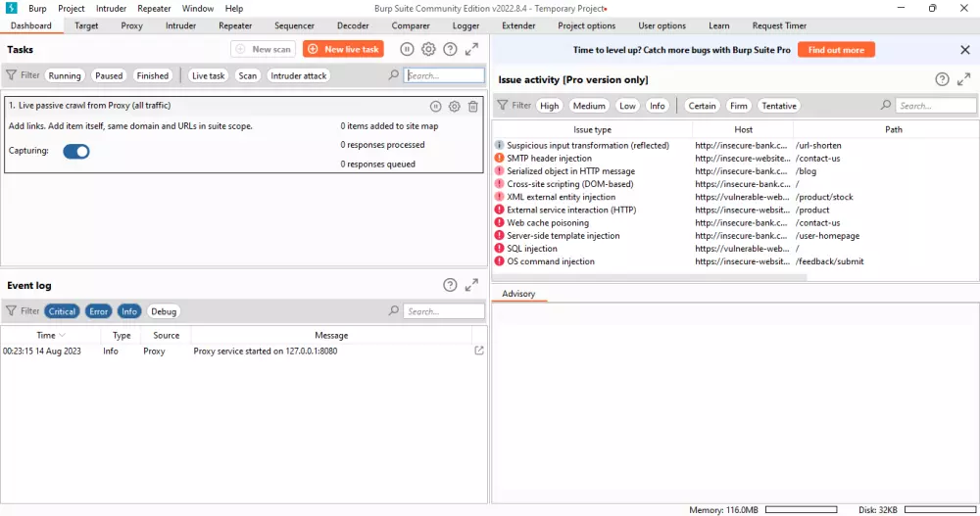Sort event log by Time column
This screenshot has width=980, height=516.
[50, 335]
